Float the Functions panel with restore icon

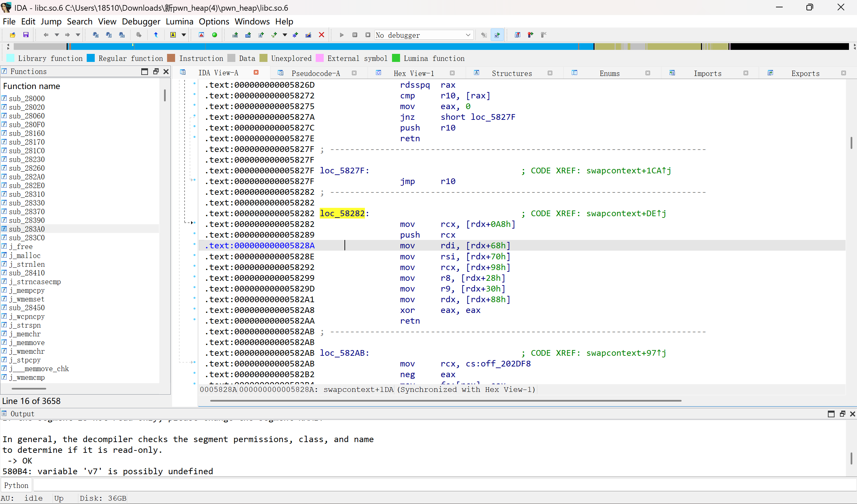(x=156, y=71)
